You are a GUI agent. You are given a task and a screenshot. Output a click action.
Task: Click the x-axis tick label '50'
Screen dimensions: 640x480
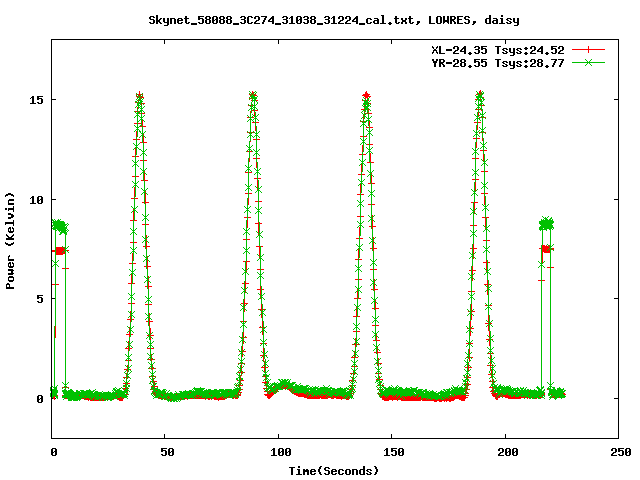pos(167,452)
